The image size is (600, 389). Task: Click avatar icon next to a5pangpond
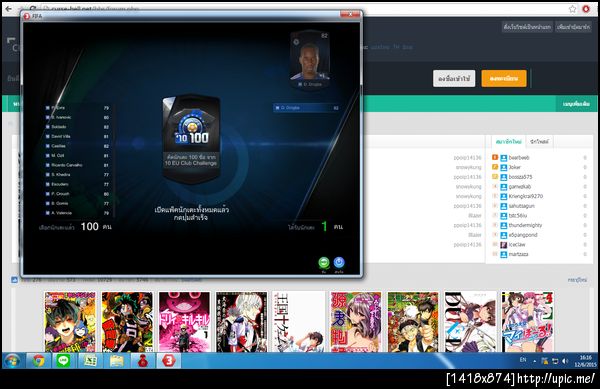click(504, 235)
